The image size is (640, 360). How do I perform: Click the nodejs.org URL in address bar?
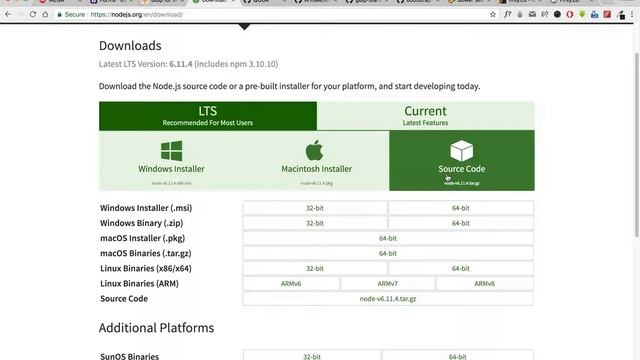tap(137, 14)
